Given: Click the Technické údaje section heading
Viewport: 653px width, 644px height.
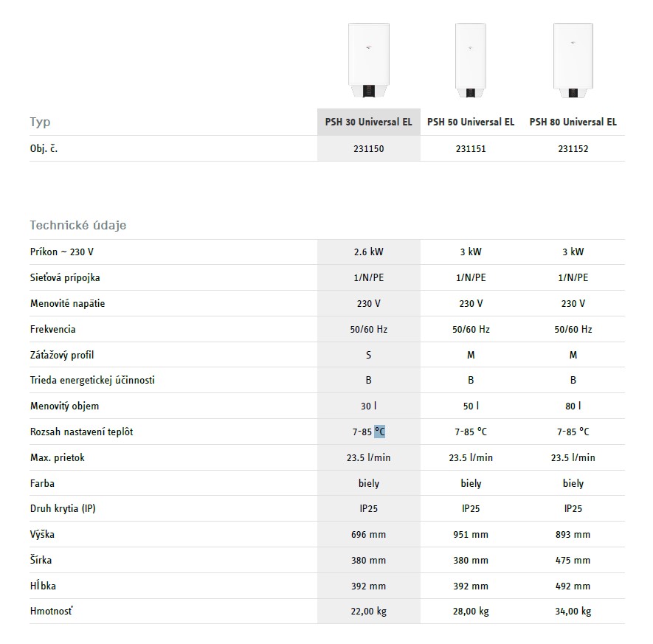Looking at the screenshot, I should pos(78,225).
